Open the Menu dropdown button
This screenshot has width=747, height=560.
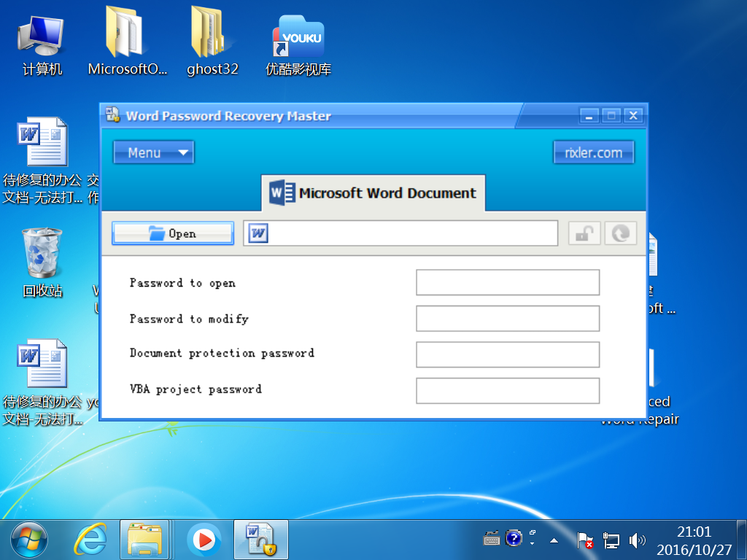click(153, 152)
